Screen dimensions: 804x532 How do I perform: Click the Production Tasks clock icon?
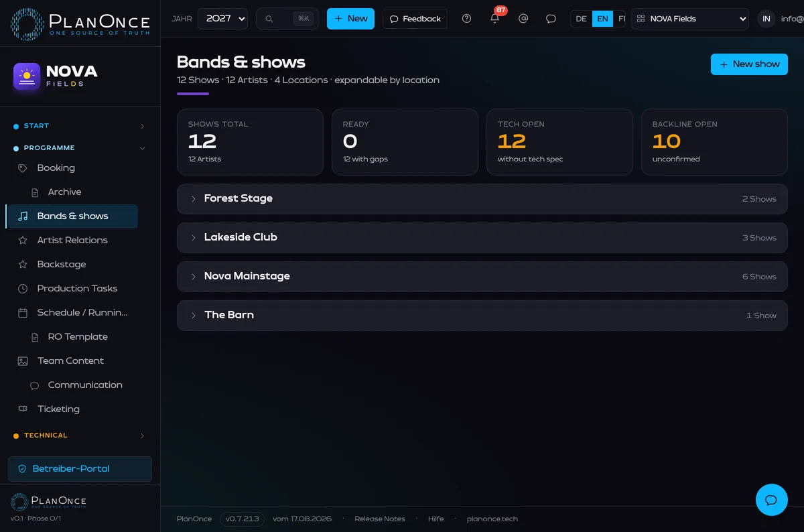point(23,289)
